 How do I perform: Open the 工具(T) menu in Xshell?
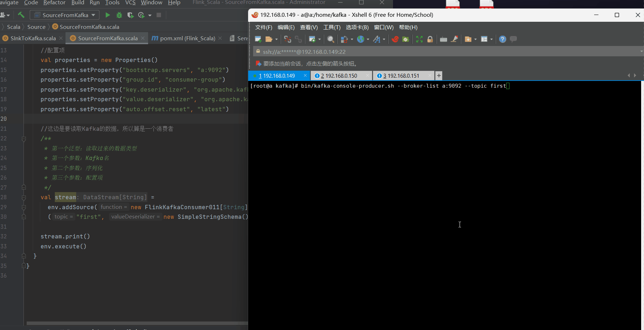[x=331, y=27]
